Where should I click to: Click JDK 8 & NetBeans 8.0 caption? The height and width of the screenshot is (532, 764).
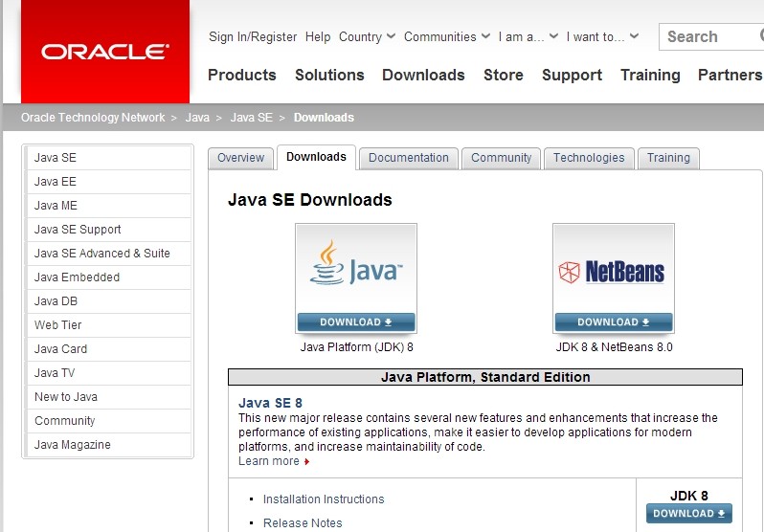click(614, 347)
